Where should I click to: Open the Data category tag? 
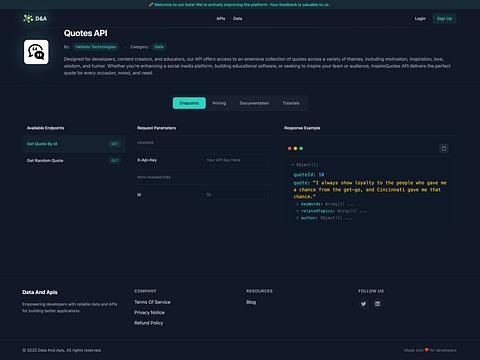pos(159,47)
